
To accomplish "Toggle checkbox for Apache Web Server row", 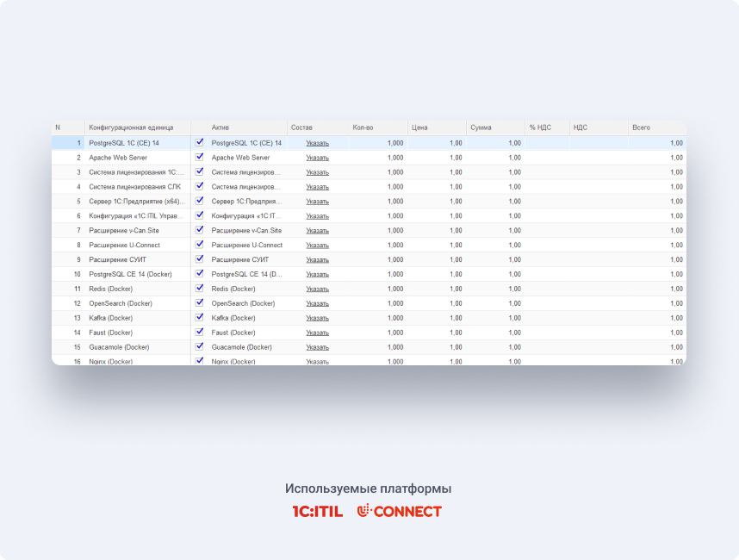I will click(199, 157).
